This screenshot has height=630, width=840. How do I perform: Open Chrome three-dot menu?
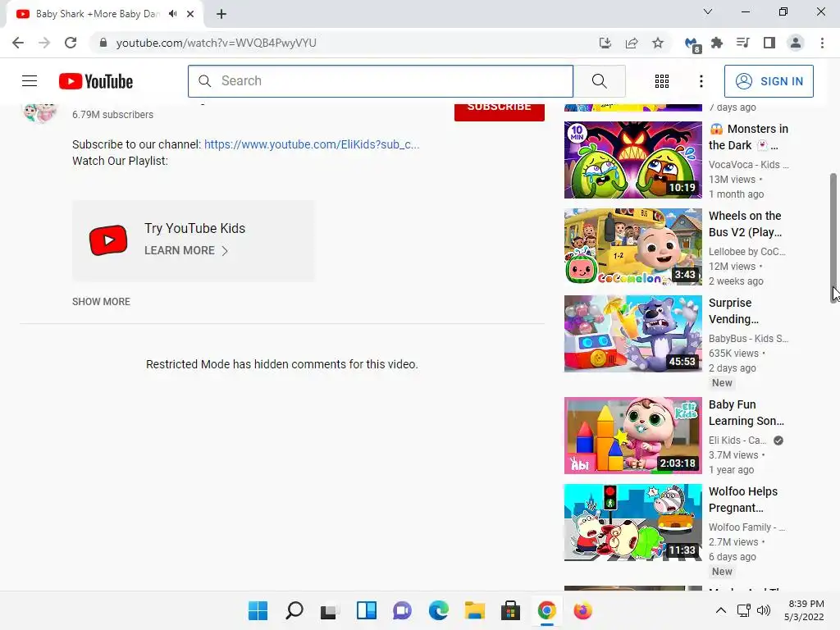point(822,43)
